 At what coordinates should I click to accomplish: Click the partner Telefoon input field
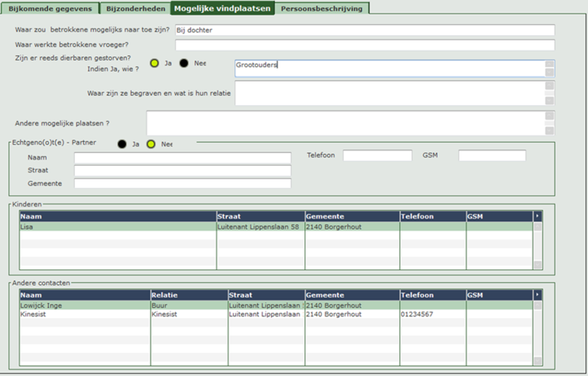377,156
